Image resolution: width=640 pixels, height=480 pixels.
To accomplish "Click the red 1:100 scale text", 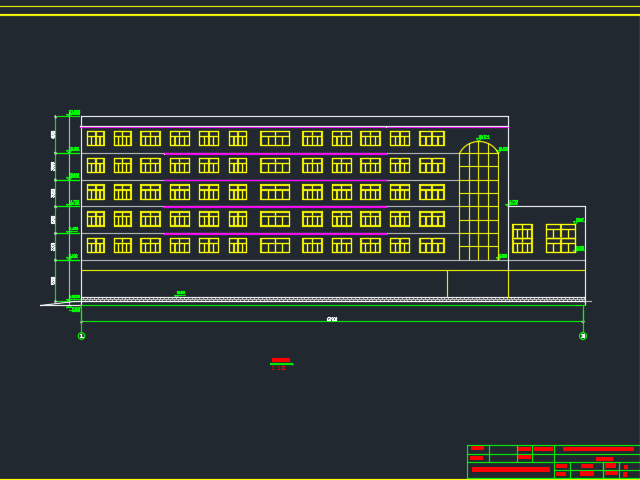I will [278, 368].
